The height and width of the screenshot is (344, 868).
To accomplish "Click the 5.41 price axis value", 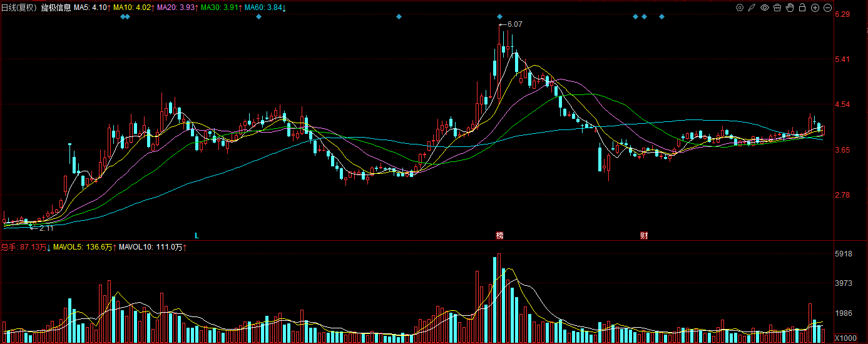I will click(844, 59).
